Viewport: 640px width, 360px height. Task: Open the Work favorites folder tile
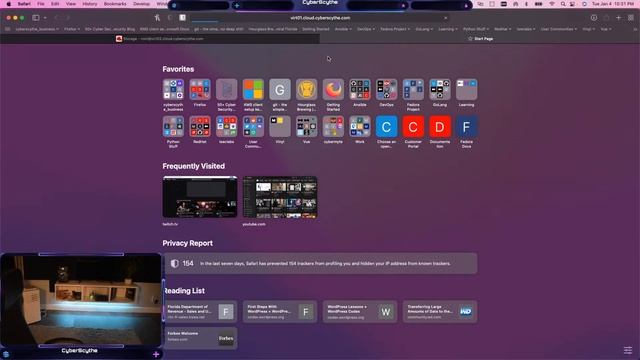(360, 127)
